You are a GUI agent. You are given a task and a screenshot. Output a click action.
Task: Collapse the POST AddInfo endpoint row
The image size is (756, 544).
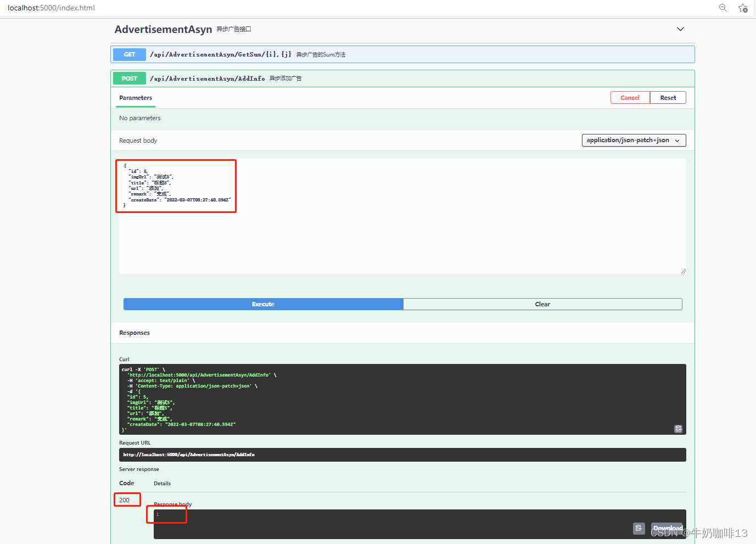click(402, 78)
